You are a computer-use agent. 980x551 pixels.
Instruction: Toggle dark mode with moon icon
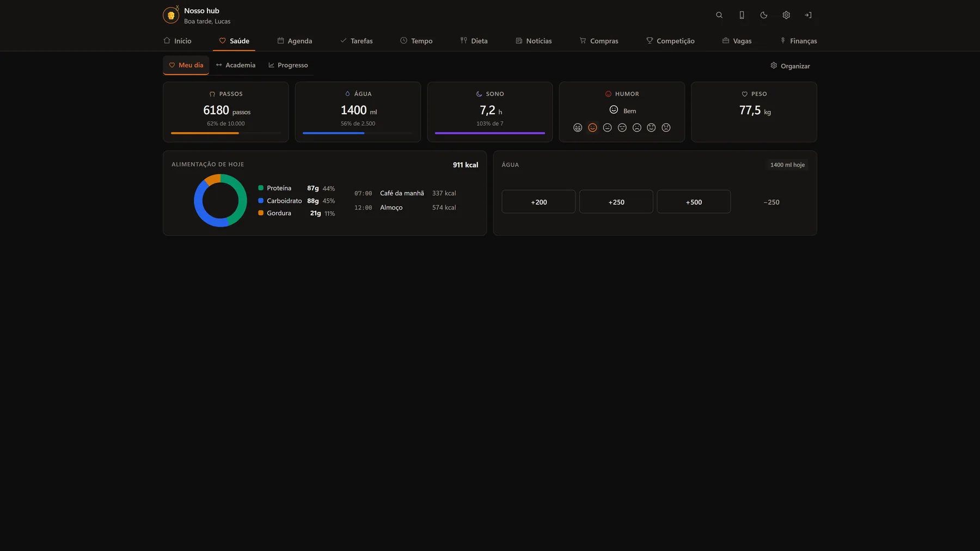[x=764, y=15]
